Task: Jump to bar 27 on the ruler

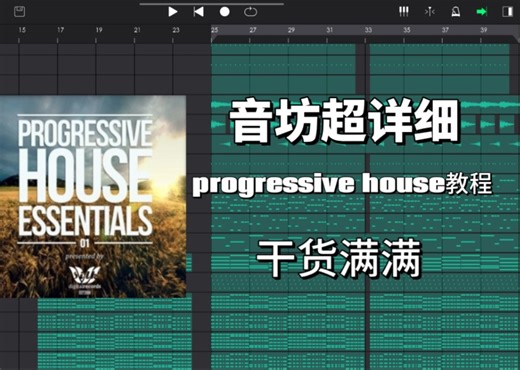Action: (x=253, y=30)
